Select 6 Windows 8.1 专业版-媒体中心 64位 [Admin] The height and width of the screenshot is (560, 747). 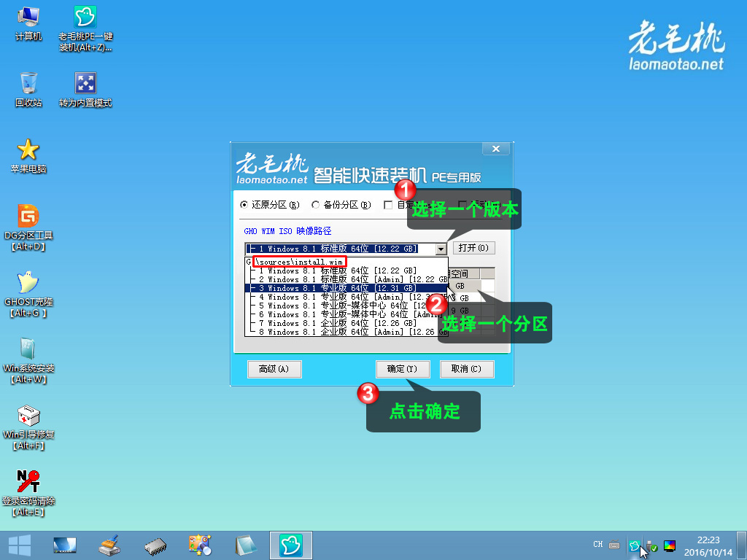(x=347, y=315)
